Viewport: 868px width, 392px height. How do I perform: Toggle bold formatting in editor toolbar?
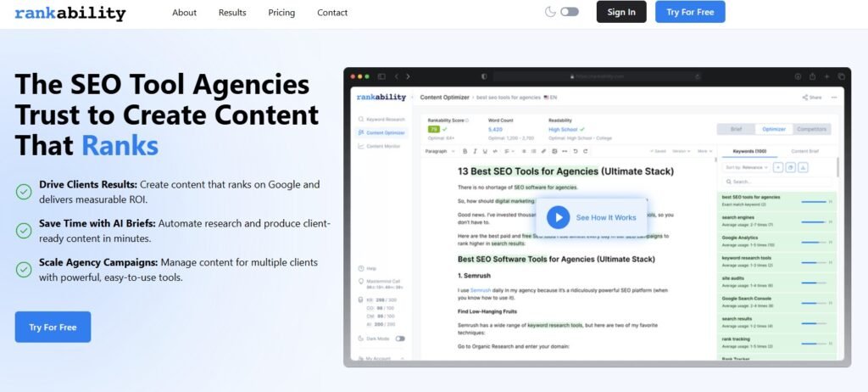click(465, 151)
